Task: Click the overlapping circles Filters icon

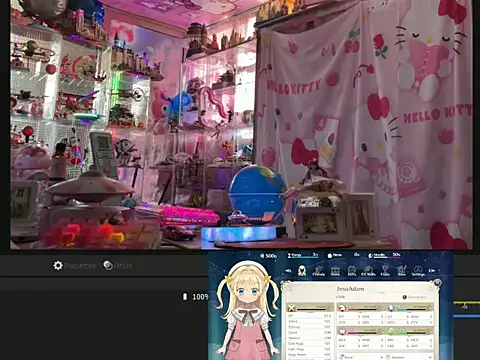Action: (x=108, y=266)
